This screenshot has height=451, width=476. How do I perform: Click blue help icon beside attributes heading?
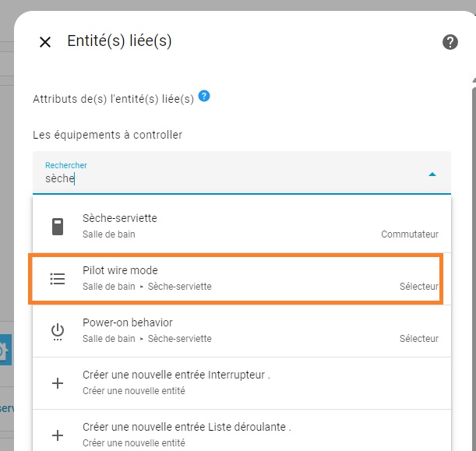(x=204, y=97)
